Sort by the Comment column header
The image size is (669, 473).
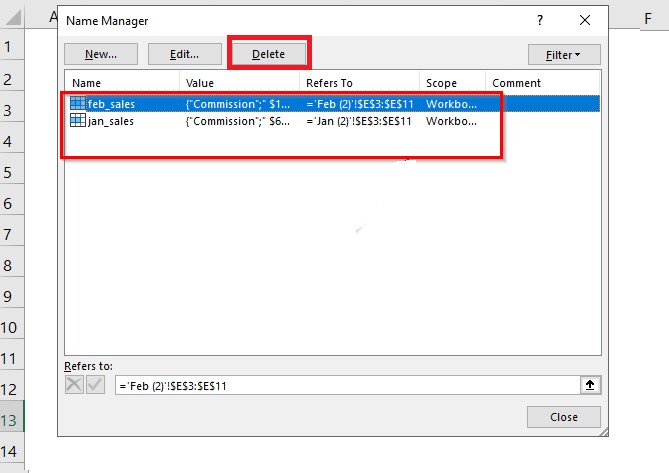542,83
